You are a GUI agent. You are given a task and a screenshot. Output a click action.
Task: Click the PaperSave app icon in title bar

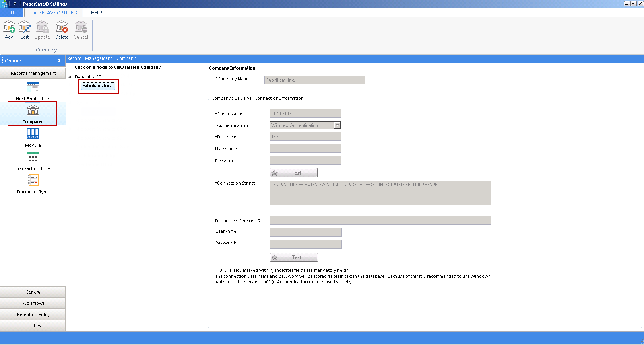(x=4, y=4)
